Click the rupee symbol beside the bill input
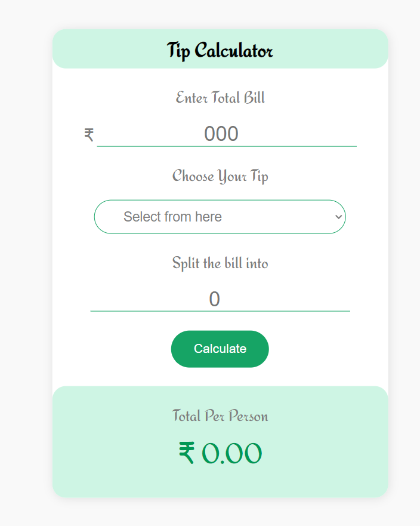Screen dimensions: 420x526 tap(88, 134)
